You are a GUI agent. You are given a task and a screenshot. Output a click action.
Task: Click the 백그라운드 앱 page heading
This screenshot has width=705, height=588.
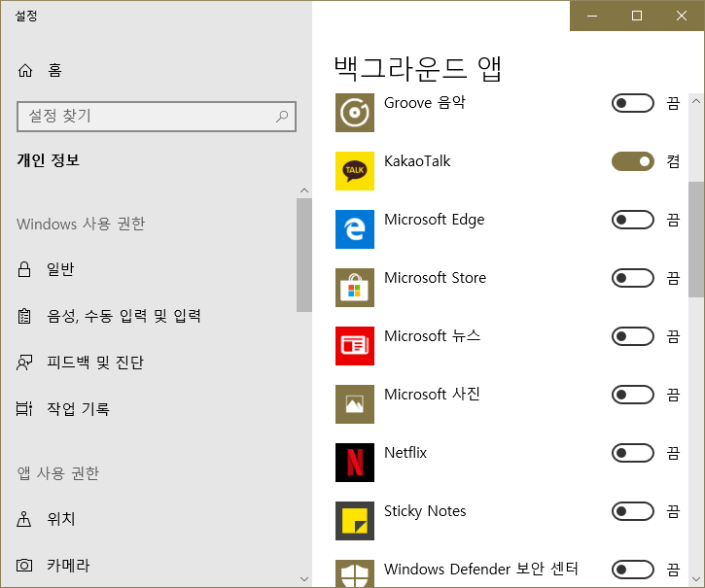418,69
